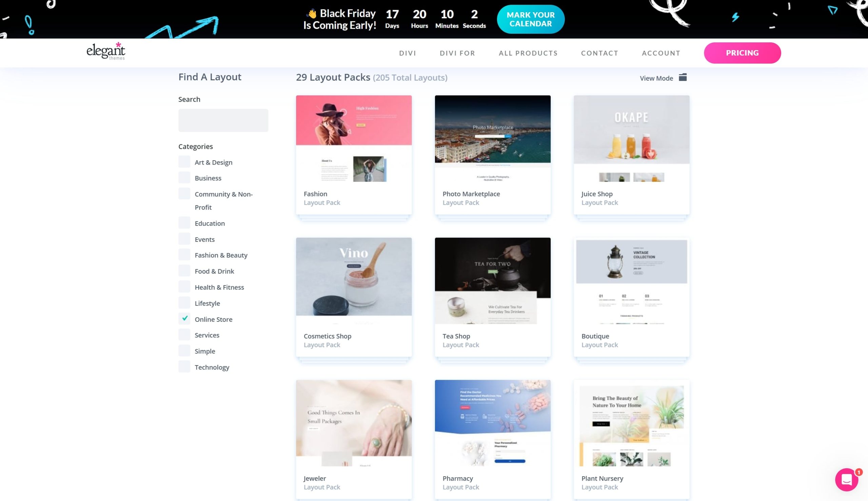Toggle the Online Store checkbox filter
868x501 pixels.
coord(184,318)
